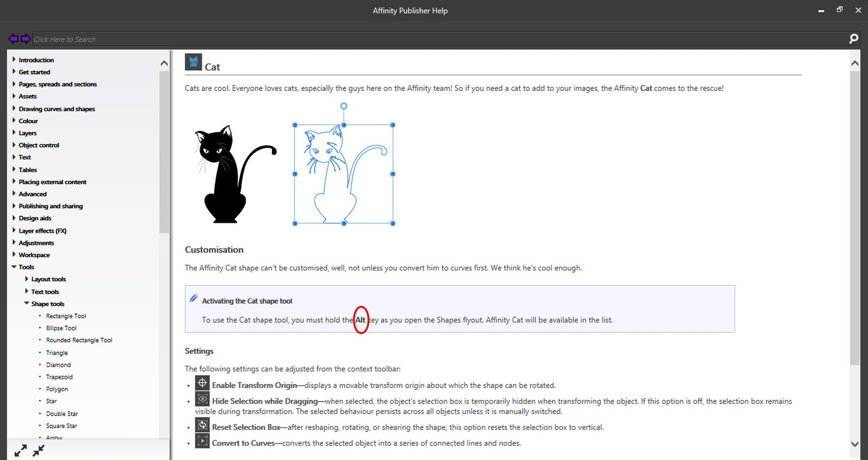868x460 pixels.
Task: Click the content pane scrollbar thumb
Action: (855, 218)
